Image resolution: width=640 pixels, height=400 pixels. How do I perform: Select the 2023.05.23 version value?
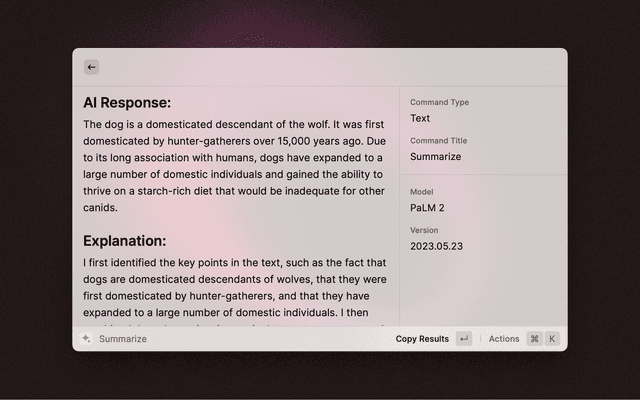[436, 246]
